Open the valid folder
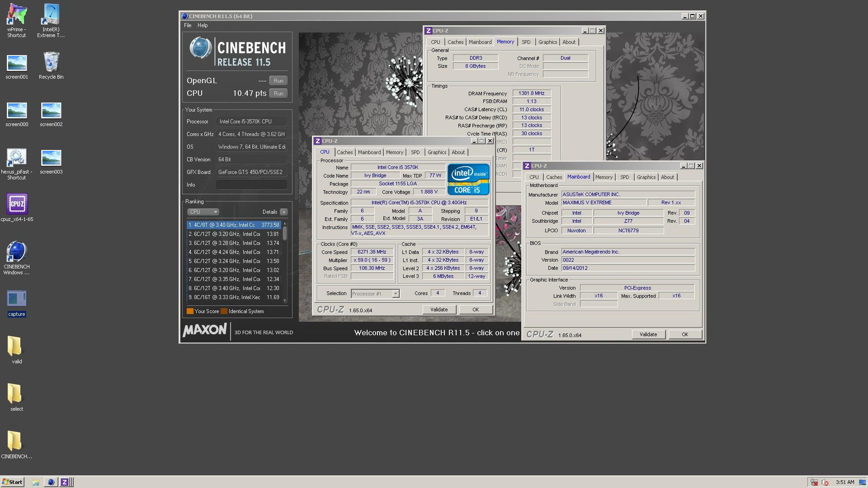Image resolution: width=868 pixels, height=488 pixels. click(x=17, y=350)
